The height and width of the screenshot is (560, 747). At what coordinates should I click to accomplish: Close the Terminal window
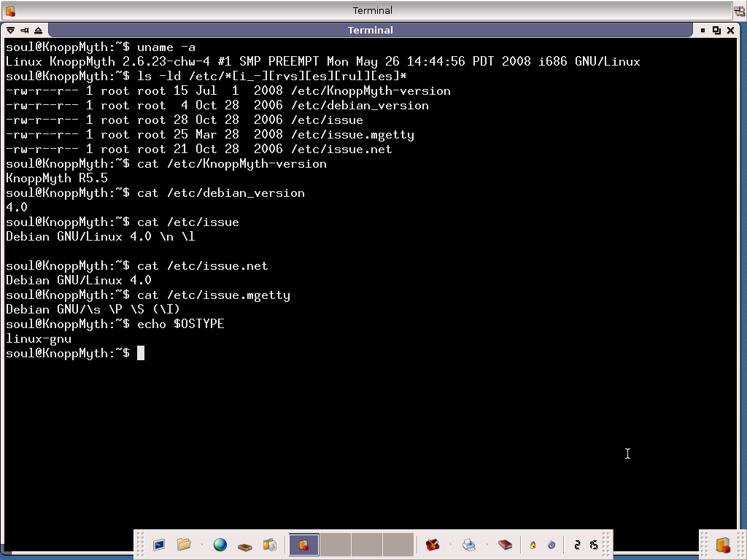click(x=731, y=30)
